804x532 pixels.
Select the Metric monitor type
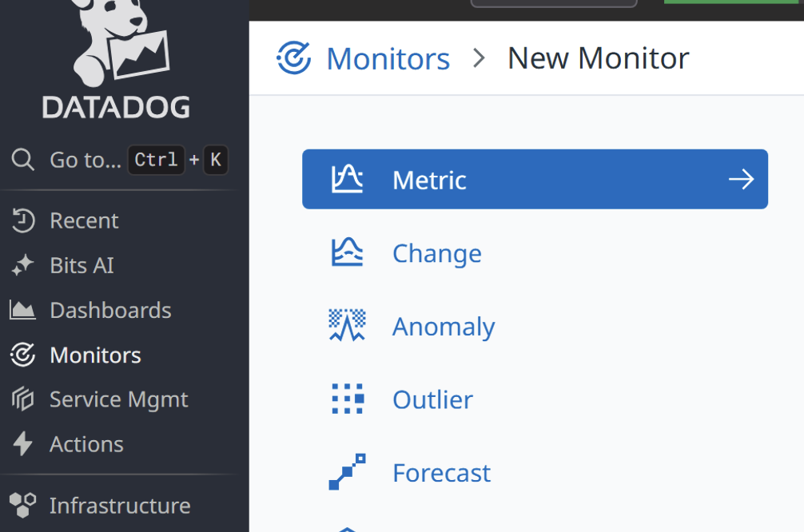[535, 180]
